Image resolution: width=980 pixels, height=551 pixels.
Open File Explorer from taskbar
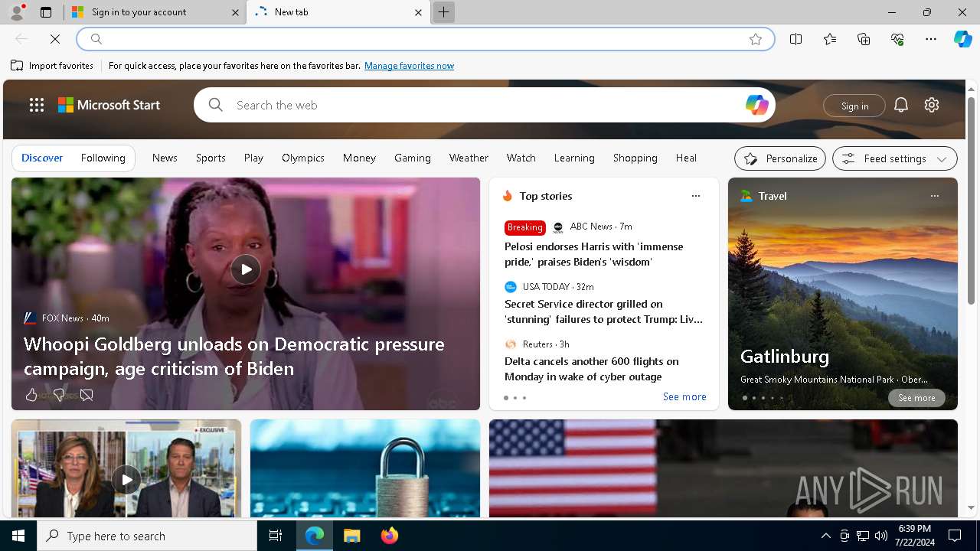(x=352, y=536)
